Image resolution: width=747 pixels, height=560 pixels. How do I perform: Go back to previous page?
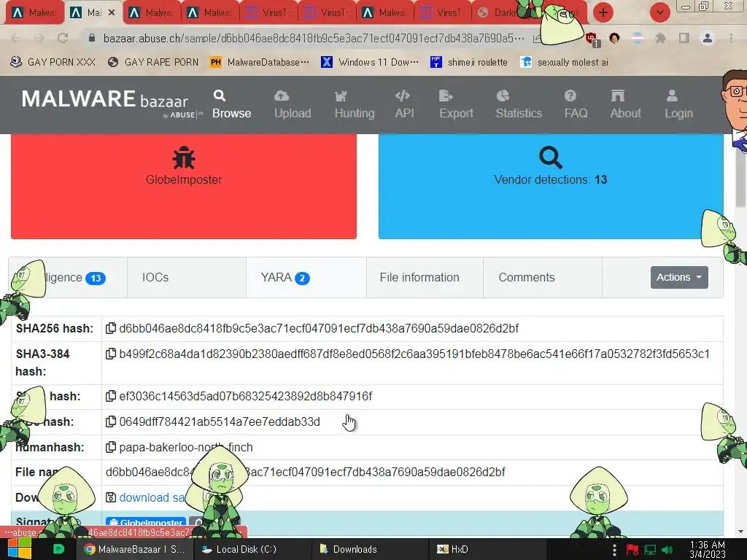16,38
